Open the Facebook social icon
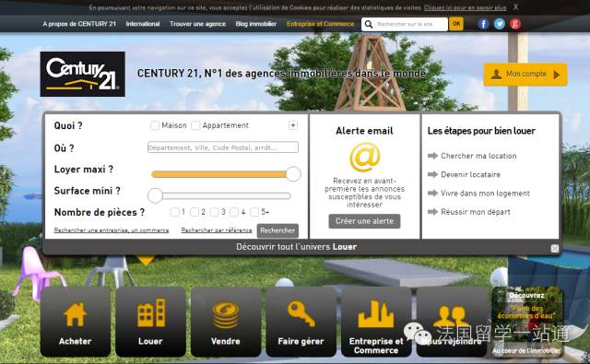The image size is (590, 364). (483, 24)
